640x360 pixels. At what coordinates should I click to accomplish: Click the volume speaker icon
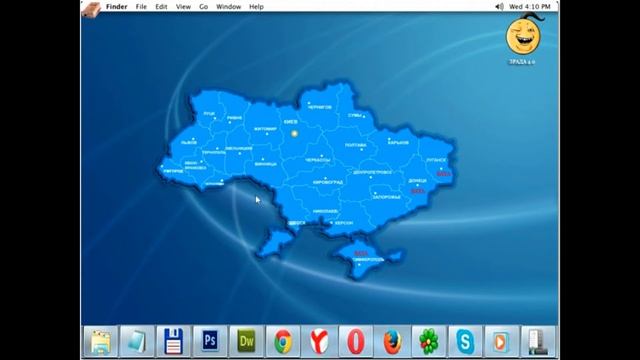499,7
